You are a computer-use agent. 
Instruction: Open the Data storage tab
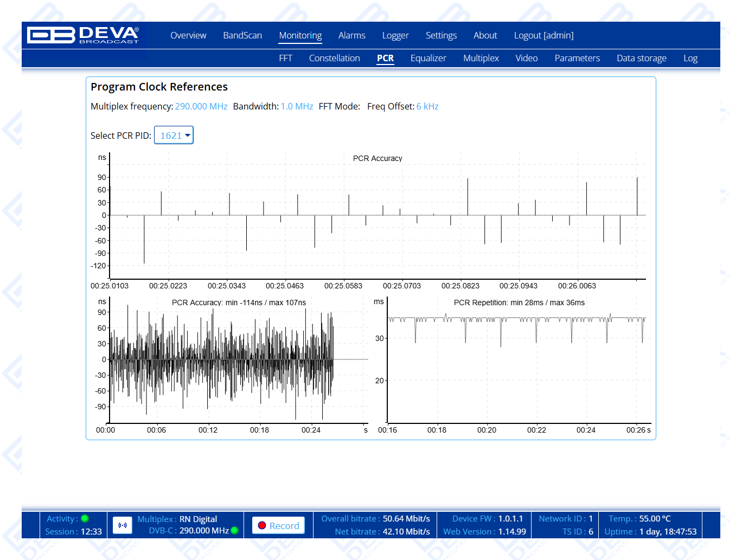coord(641,59)
